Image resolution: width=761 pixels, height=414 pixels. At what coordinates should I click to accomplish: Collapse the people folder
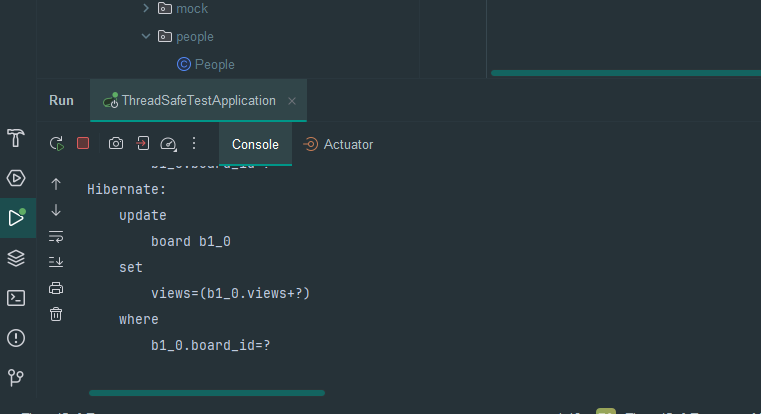[146, 37]
